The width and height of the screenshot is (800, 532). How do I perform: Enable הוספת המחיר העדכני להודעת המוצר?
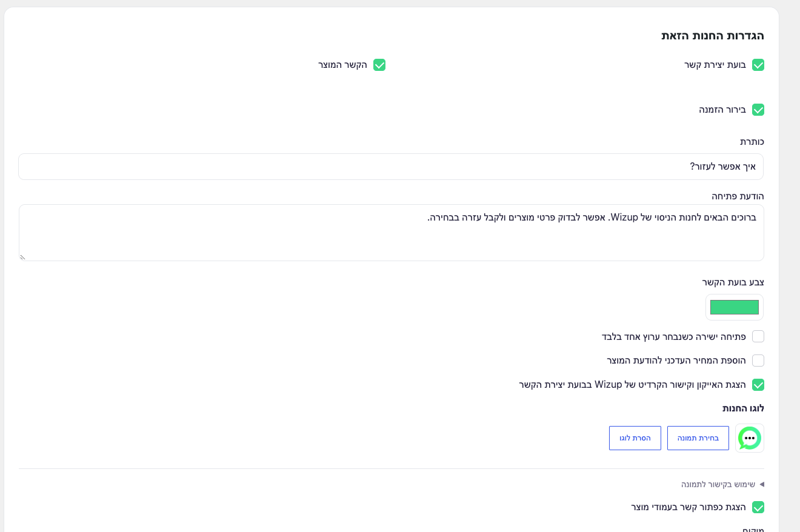point(758,361)
